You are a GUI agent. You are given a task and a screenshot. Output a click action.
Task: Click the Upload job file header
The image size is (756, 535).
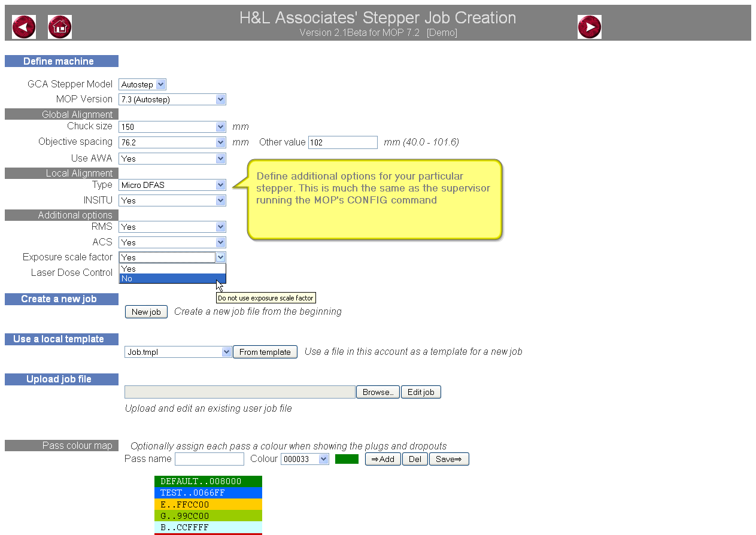point(62,379)
